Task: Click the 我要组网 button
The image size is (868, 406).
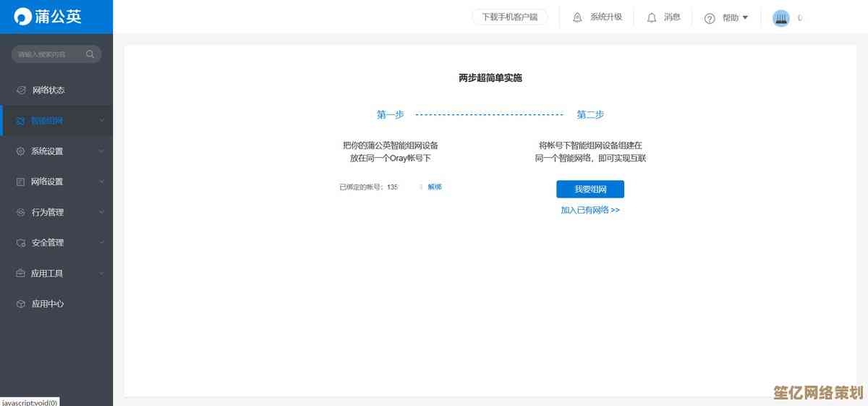Action: pyautogui.click(x=590, y=189)
